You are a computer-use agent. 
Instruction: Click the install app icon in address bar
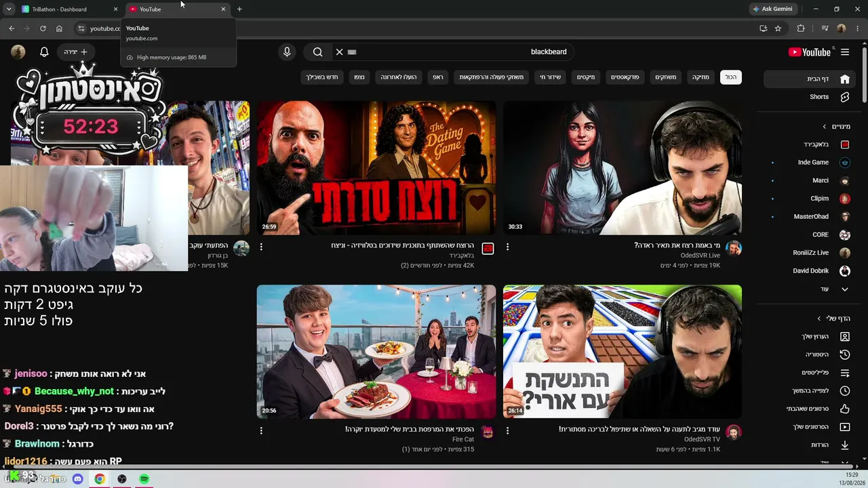[763, 28]
